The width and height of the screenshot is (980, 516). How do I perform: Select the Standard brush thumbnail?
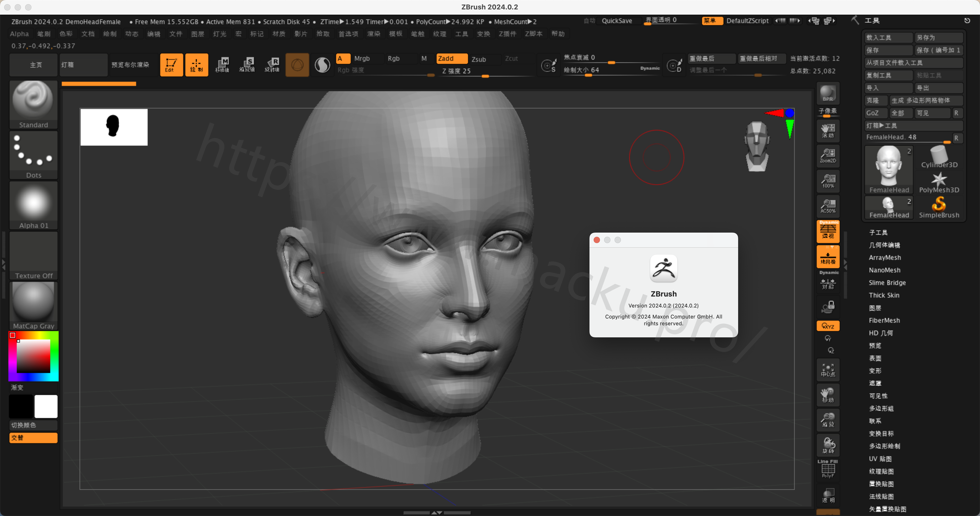pos(34,104)
